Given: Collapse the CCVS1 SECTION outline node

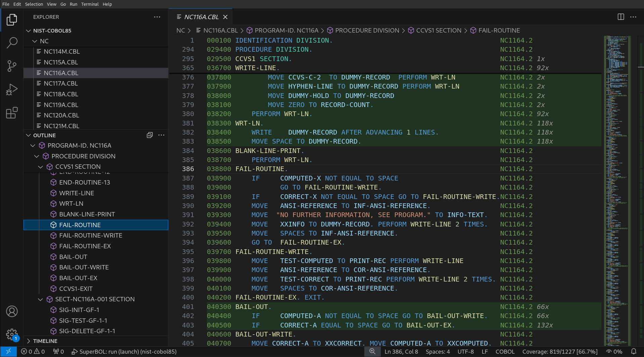Looking at the screenshot, I should [41, 167].
